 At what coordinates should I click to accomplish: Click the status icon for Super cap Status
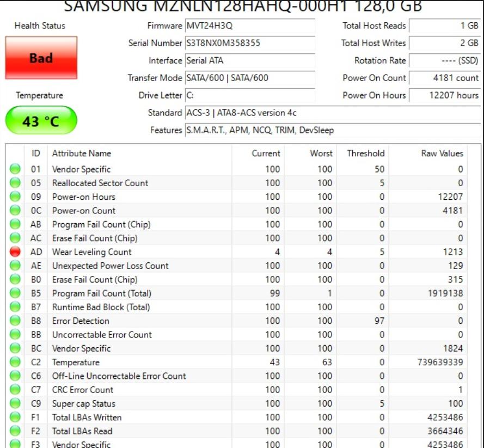tap(15, 403)
